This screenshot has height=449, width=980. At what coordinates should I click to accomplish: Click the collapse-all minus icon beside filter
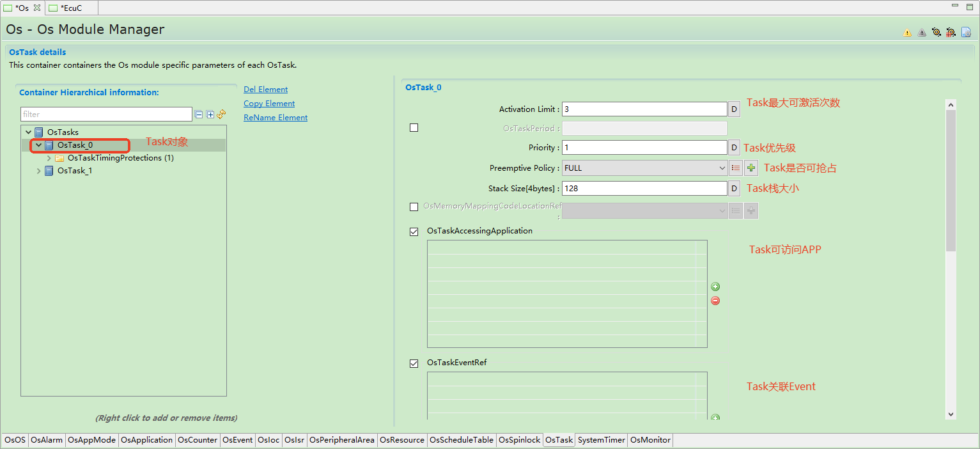click(x=199, y=114)
